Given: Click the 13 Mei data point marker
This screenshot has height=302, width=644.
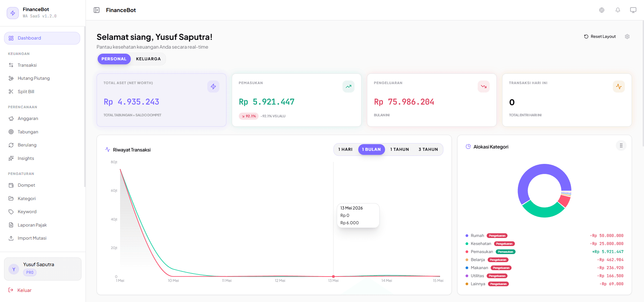Looking at the screenshot, I should coord(333,277).
